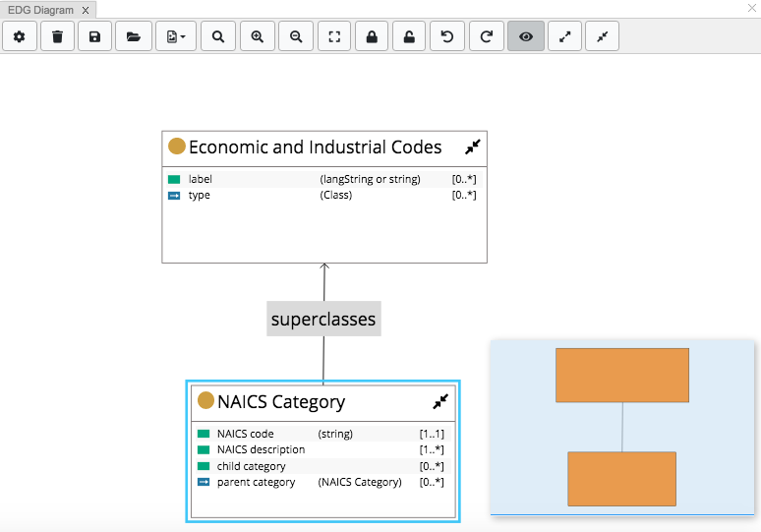Viewport: 761px width, 532px height.
Task: Click the open folder button
Action: pyautogui.click(x=133, y=36)
